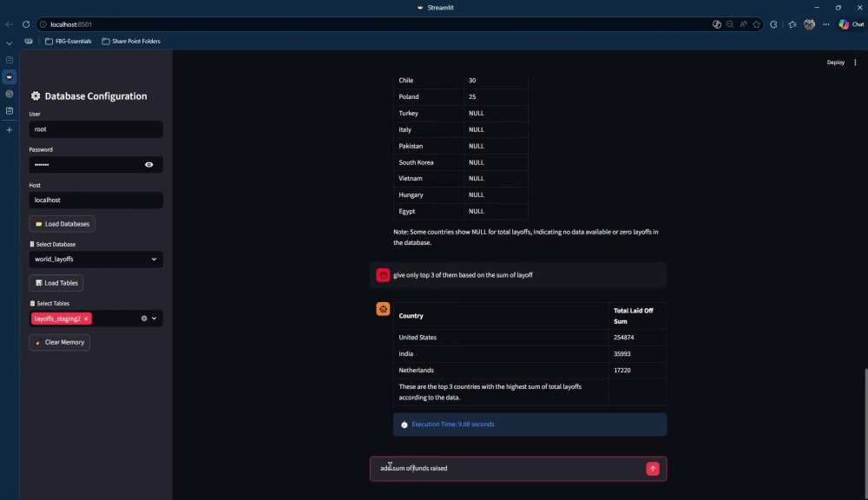Expand the vertical tabs chevron

point(10,43)
